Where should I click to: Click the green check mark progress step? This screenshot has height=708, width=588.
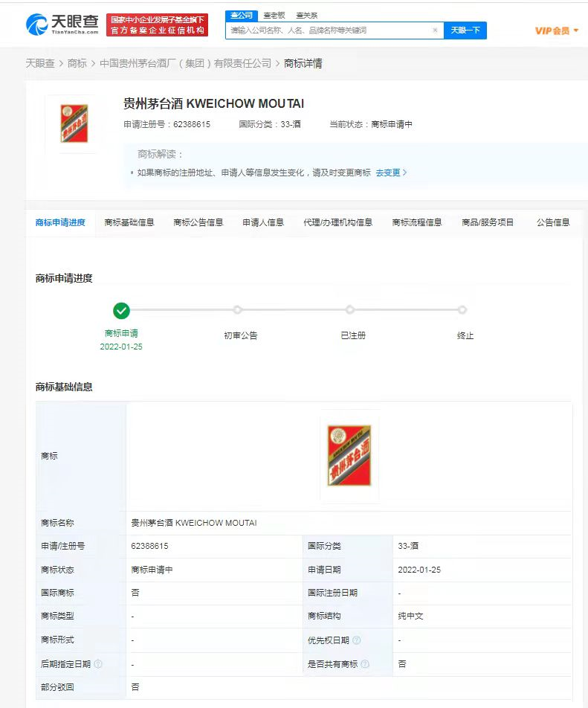121,311
